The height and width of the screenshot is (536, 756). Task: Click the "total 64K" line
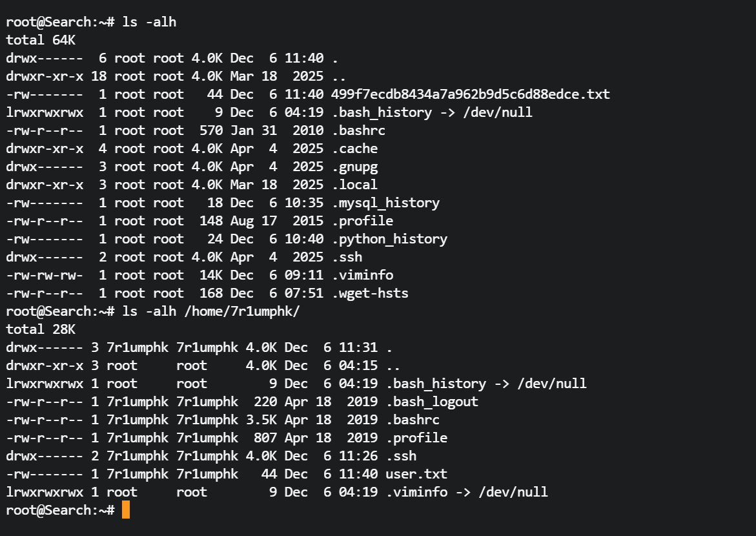tap(41, 40)
